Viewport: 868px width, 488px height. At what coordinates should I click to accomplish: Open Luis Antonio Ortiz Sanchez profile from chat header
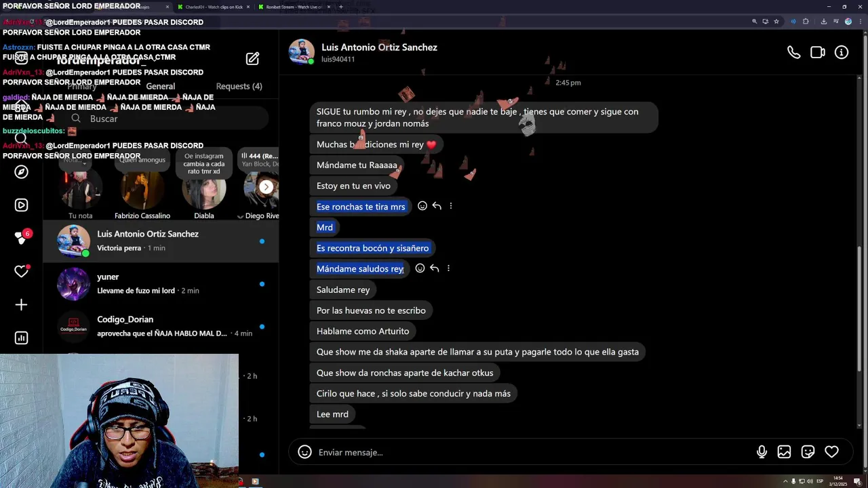point(379,47)
